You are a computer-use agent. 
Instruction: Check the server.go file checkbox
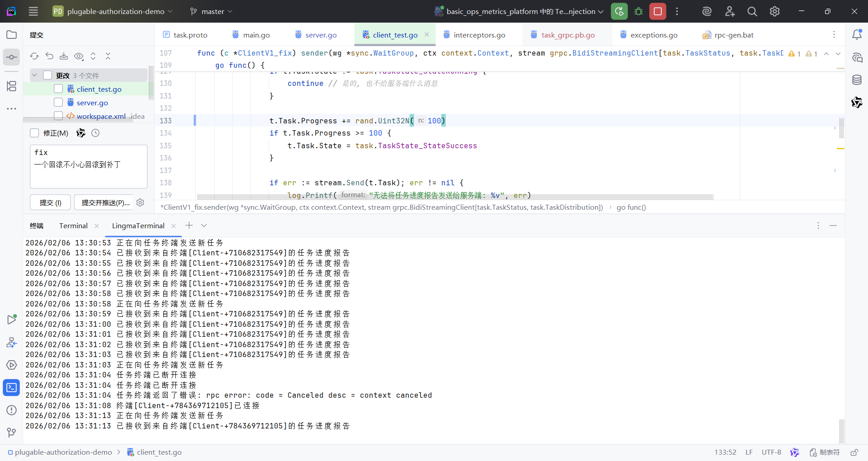tap(58, 103)
